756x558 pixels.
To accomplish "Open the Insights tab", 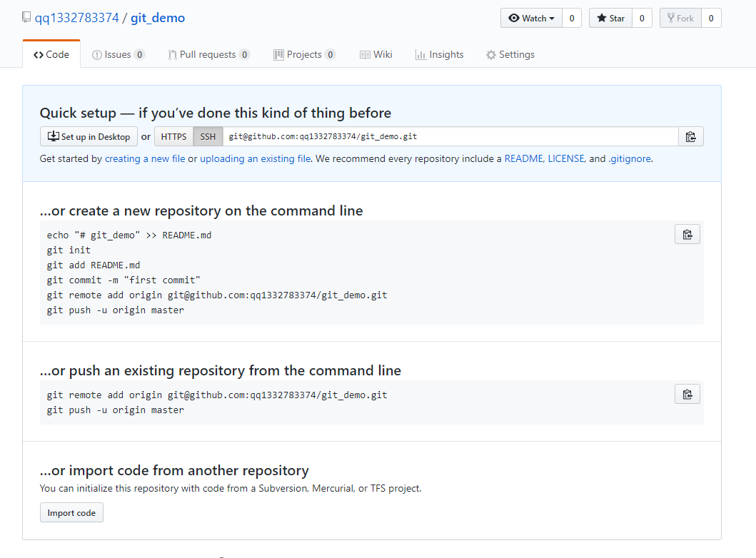I will click(439, 55).
